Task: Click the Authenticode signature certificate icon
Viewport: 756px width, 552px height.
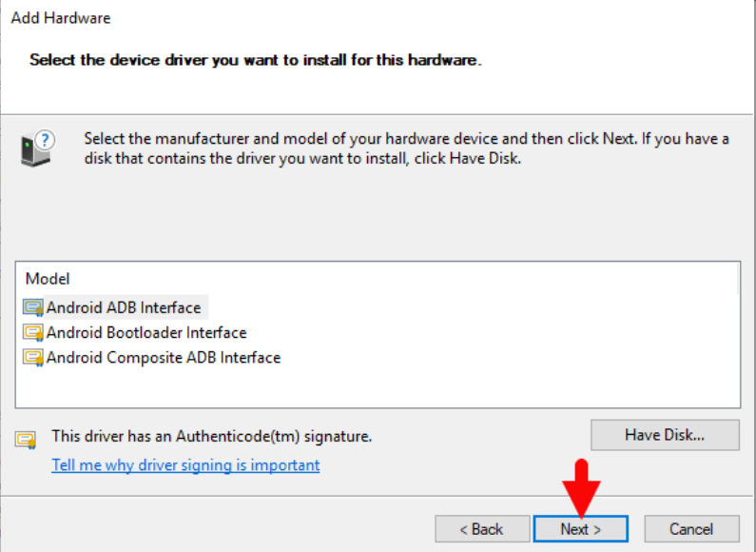Action: [26, 439]
